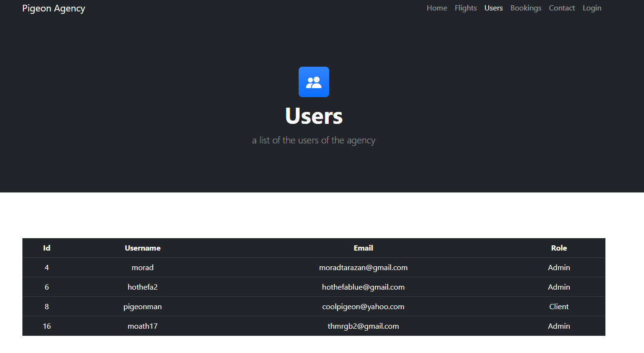Select the user morad row
The width and height of the screenshot is (644, 353).
click(x=142, y=267)
